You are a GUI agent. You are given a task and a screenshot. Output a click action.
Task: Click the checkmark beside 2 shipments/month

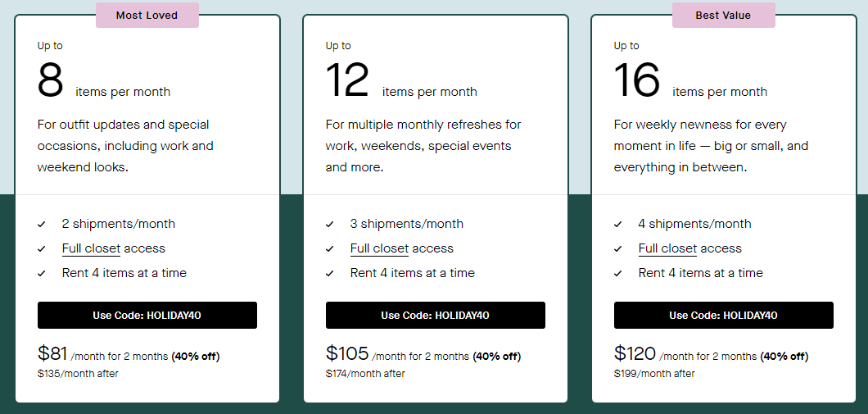click(42, 225)
